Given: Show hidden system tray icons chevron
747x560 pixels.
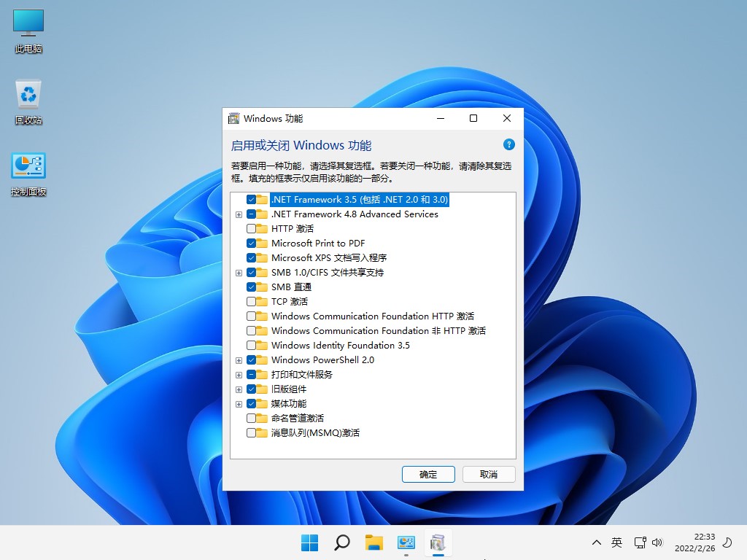Looking at the screenshot, I should 596,542.
